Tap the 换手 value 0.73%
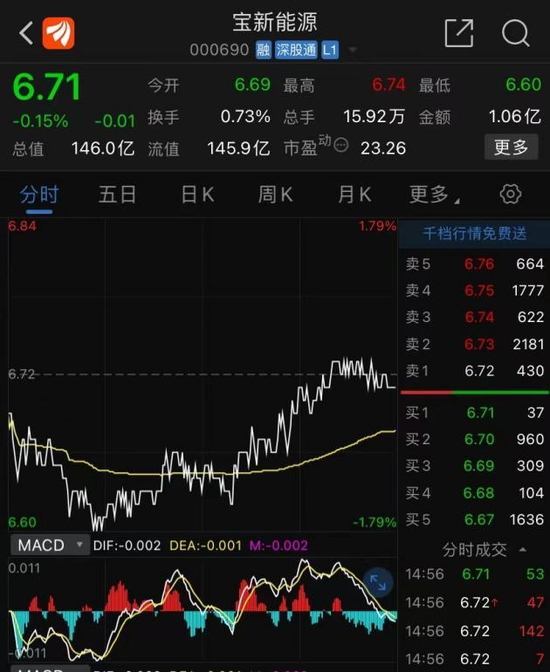The image size is (550, 672). tap(245, 117)
